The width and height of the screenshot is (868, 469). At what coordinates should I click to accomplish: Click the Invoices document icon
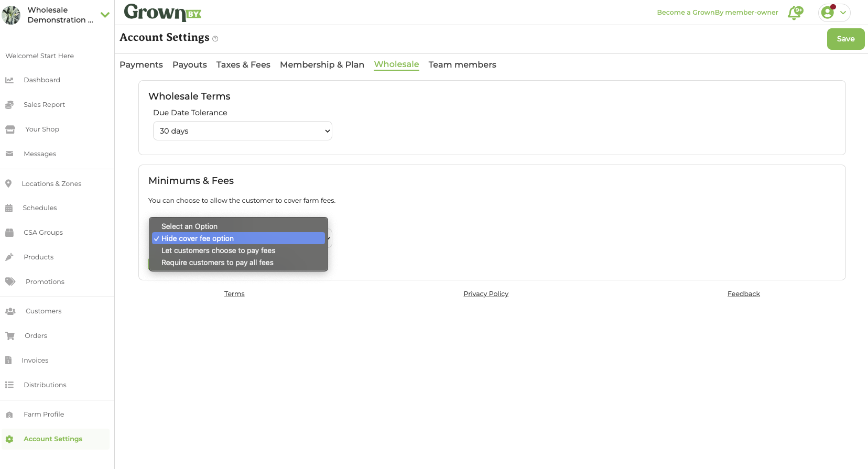point(8,361)
